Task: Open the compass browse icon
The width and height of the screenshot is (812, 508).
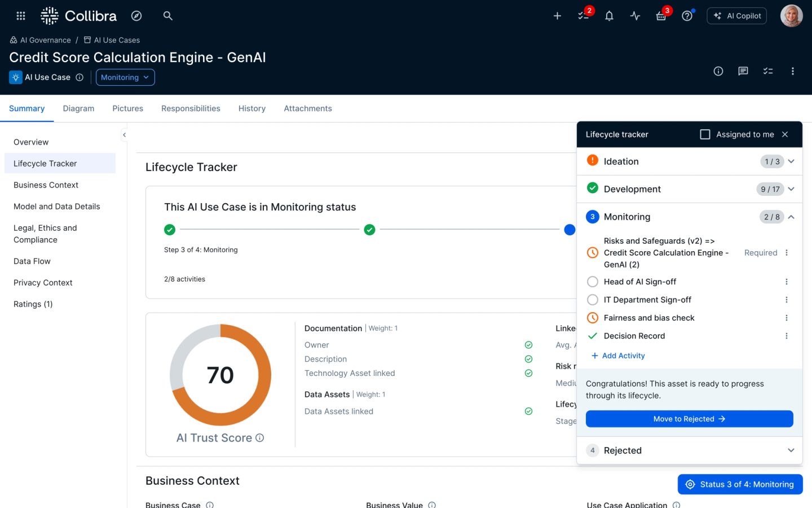Action: [136, 16]
